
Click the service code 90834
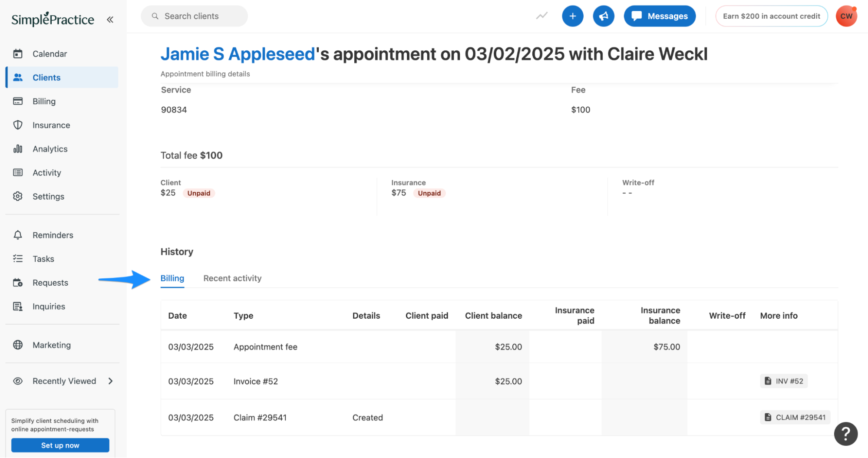tap(174, 110)
